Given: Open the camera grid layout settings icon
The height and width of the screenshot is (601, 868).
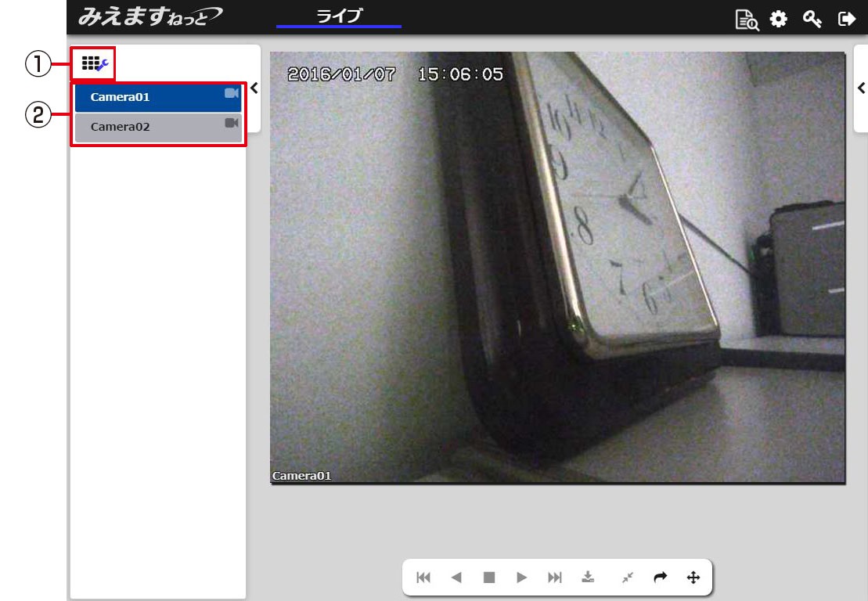Looking at the screenshot, I should pos(94,64).
